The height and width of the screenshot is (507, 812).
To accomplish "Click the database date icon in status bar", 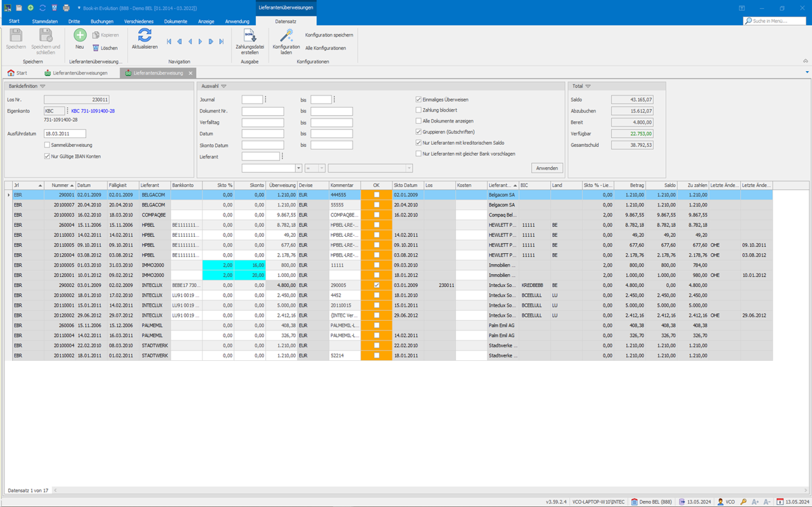I will [x=682, y=502].
